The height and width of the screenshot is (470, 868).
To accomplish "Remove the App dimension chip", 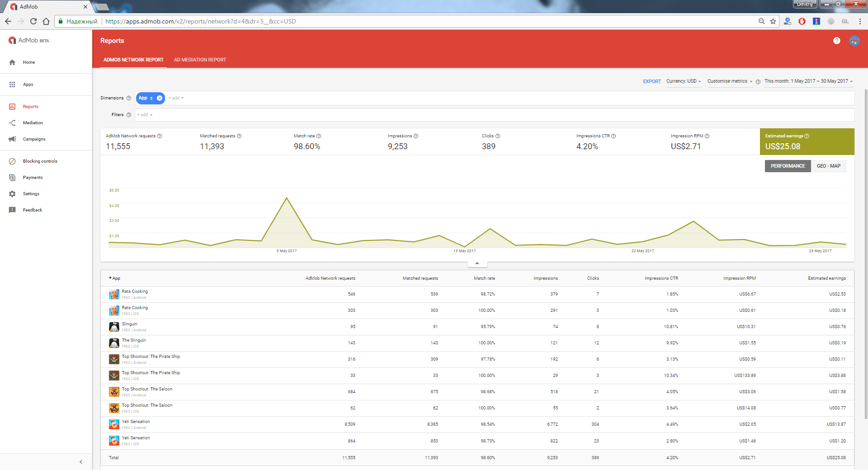I will [160, 98].
